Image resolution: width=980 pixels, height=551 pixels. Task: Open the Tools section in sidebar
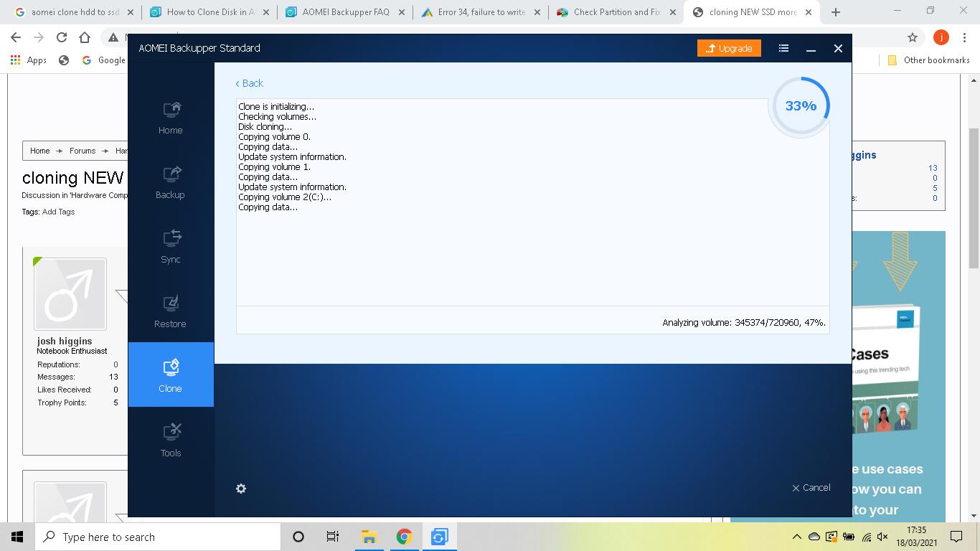pyautogui.click(x=171, y=440)
